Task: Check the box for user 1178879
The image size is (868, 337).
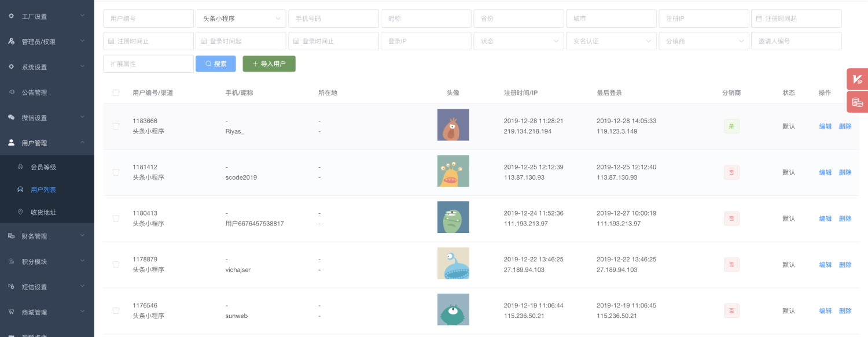Action: pyautogui.click(x=116, y=265)
